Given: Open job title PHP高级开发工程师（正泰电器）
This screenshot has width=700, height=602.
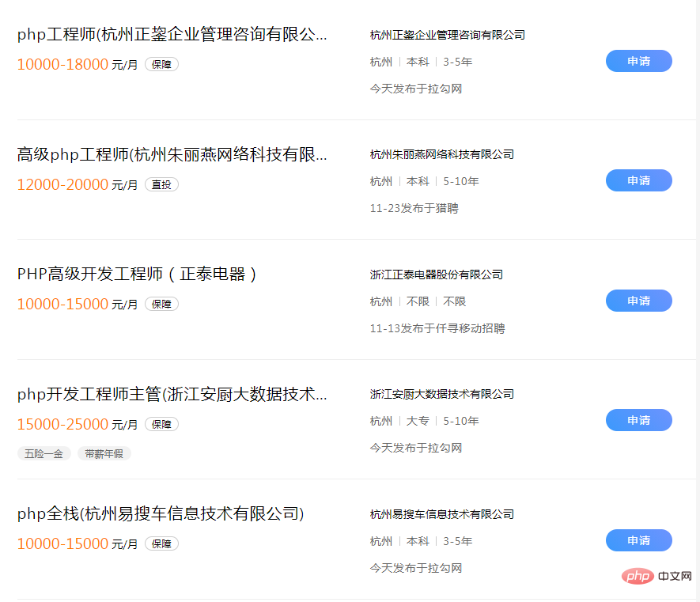Looking at the screenshot, I should [137, 274].
